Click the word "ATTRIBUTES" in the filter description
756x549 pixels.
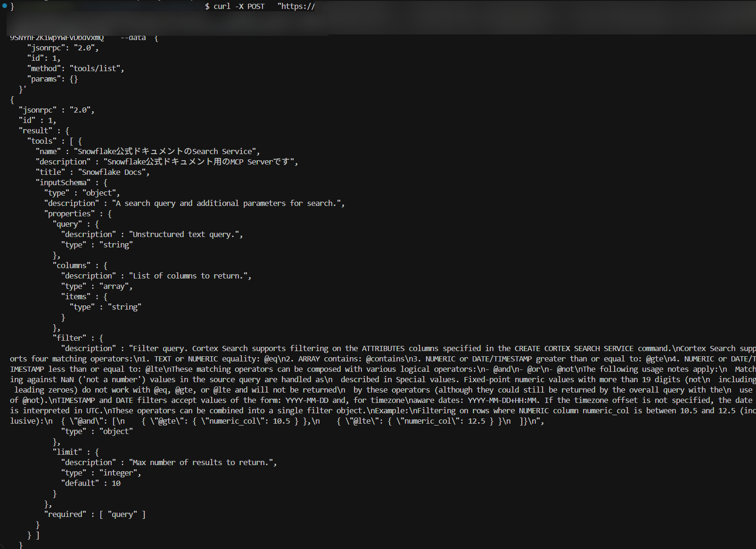coord(383,349)
